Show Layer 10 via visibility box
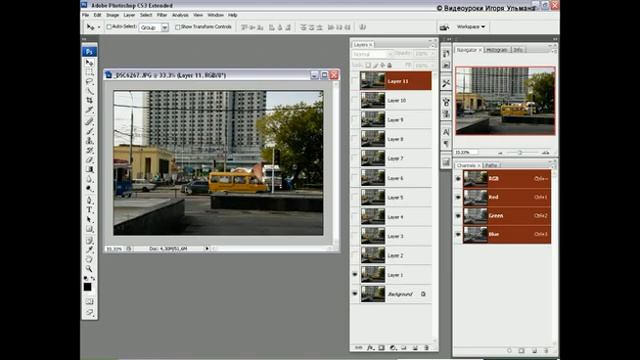640x360 pixels. 355,100
